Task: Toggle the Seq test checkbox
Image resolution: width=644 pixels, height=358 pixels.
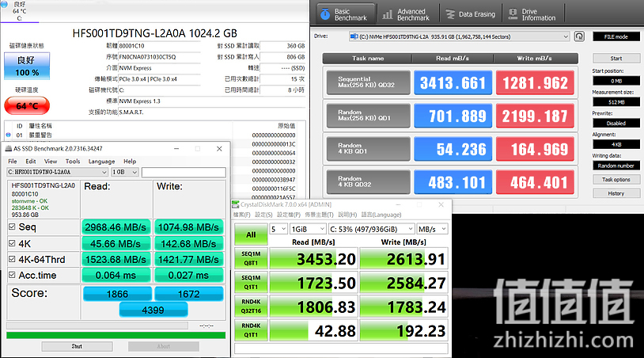Action: click(x=12, y=227)
